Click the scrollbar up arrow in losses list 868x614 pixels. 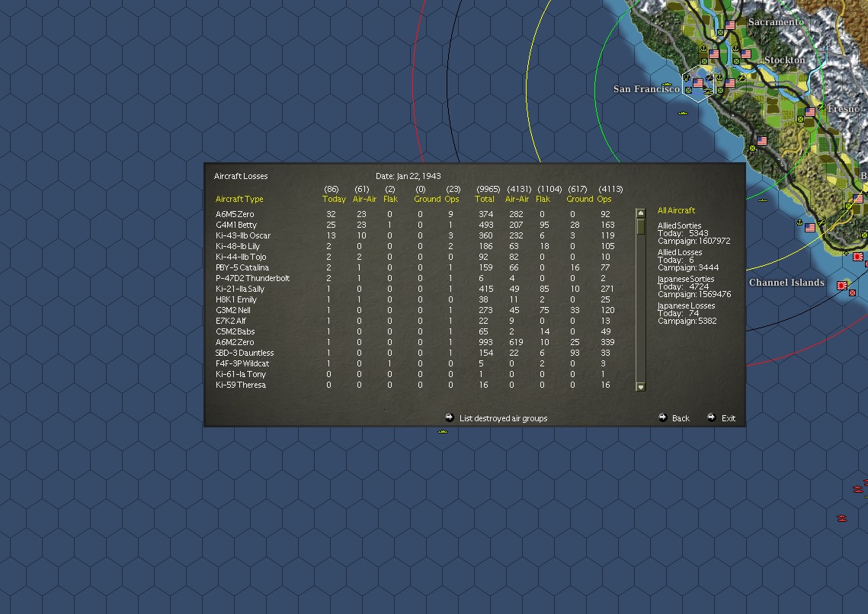coord(640,213)
